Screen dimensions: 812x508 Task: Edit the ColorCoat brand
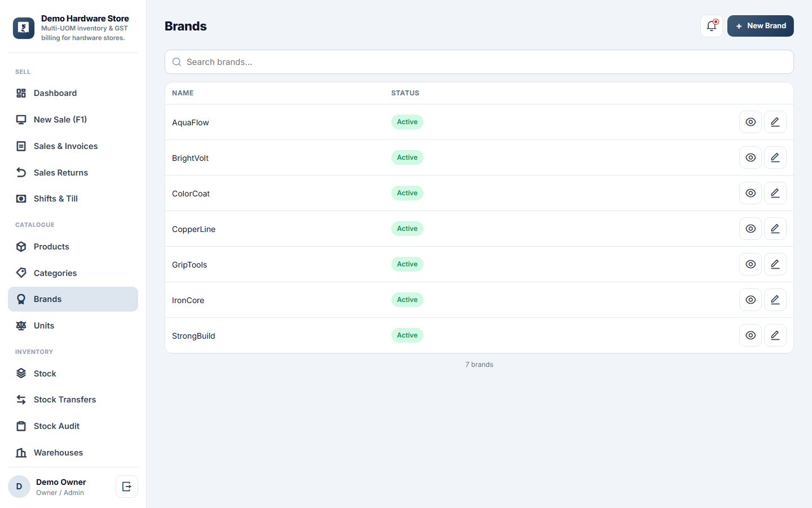(775, 193)
